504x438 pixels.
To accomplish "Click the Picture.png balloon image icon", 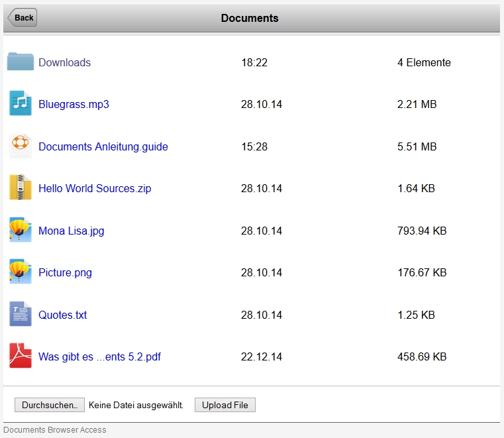I will pyautogui.click(x=21, y=272).
